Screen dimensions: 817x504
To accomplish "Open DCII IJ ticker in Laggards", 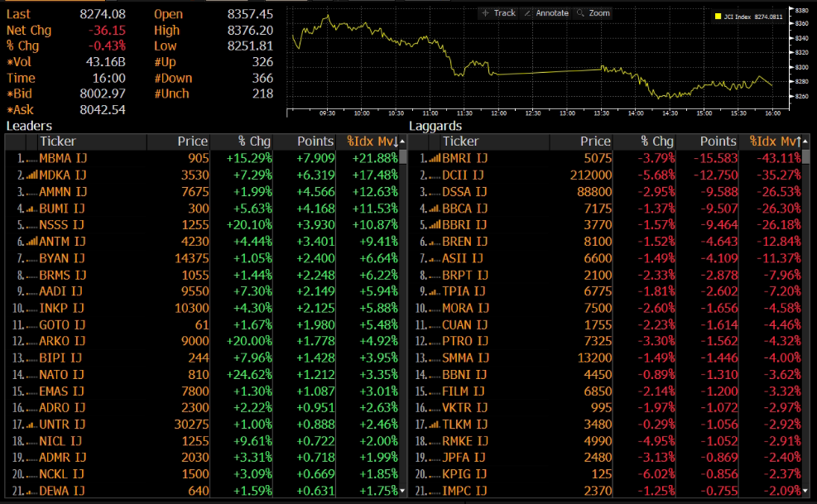I will [x=463, y=175].
